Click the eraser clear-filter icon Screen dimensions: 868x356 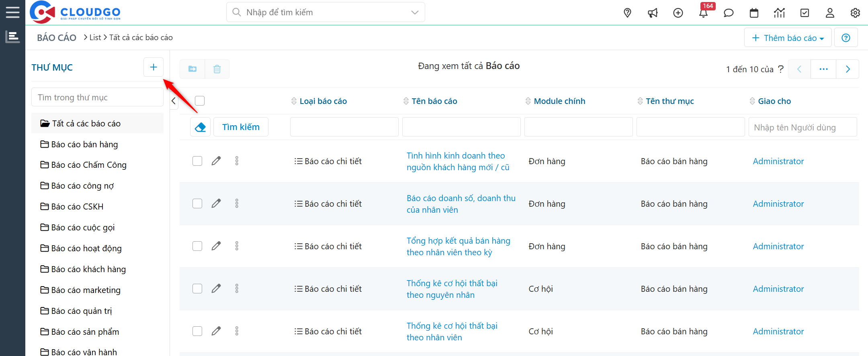point(200,127)
